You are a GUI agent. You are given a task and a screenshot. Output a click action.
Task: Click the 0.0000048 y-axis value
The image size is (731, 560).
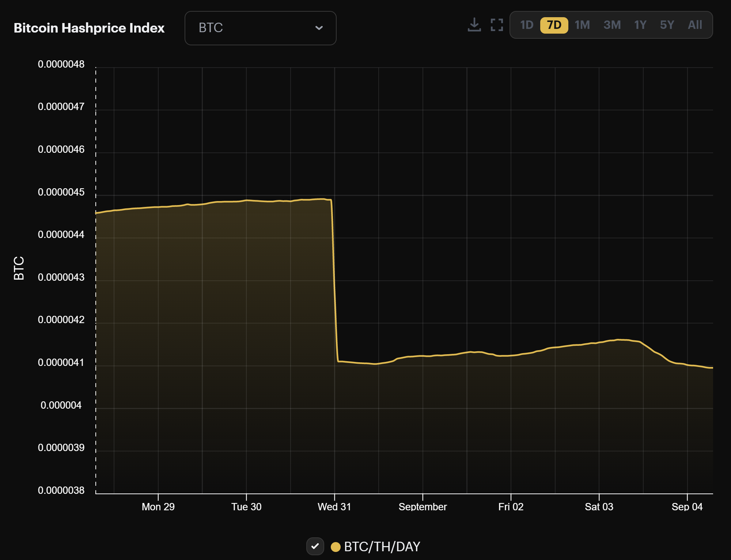point(61,64)
